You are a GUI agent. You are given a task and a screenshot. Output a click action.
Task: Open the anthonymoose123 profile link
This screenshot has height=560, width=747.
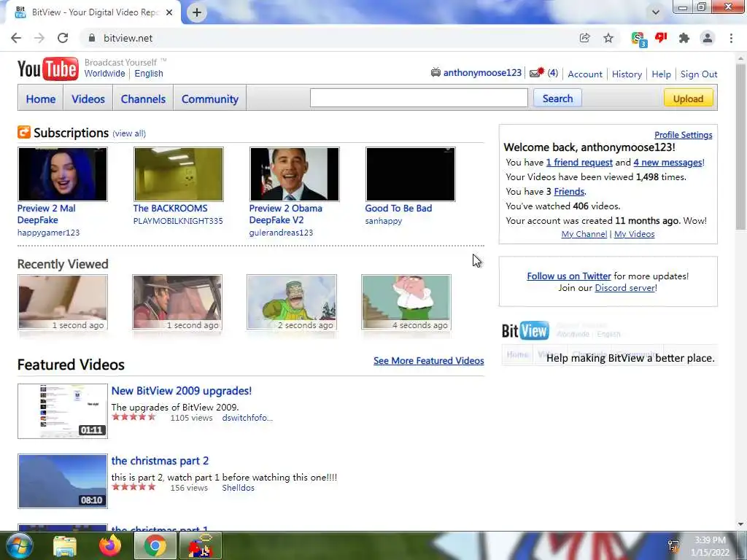pos(482,73)
